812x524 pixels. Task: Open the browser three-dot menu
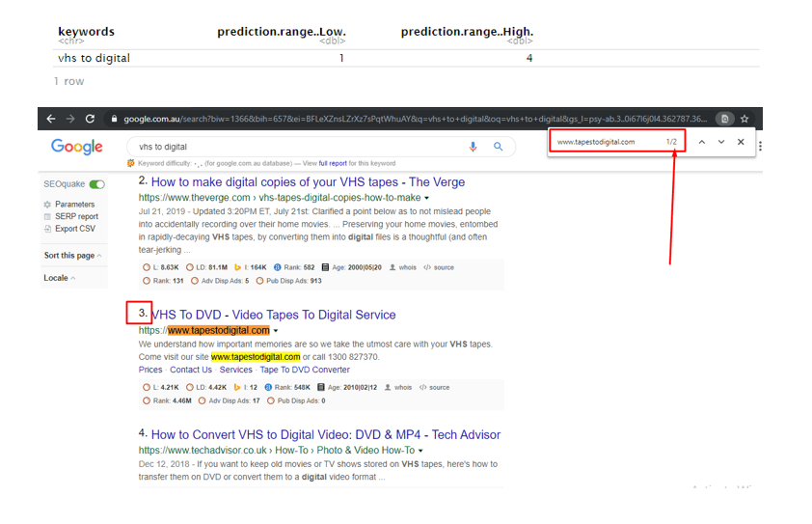pyautogui.click(x=760, y=146)
